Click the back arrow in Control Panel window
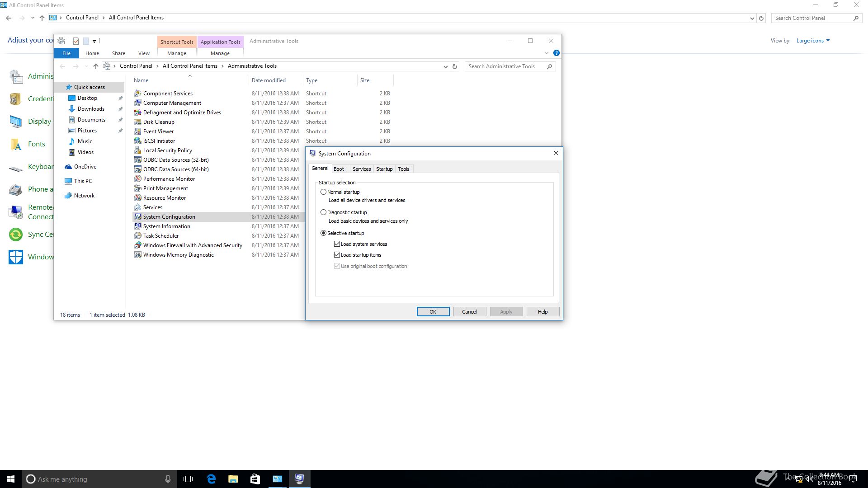 (9, 18)
